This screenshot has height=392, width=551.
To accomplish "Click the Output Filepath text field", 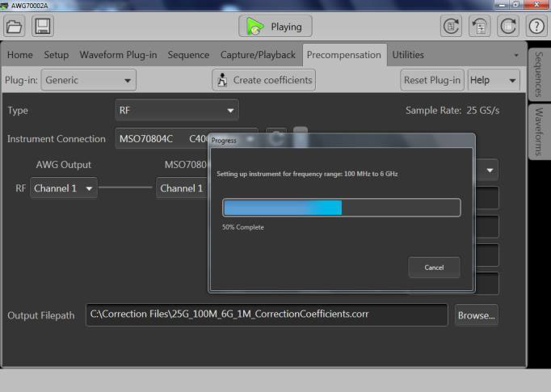I will pyautogui.click(x=267, y=314).
